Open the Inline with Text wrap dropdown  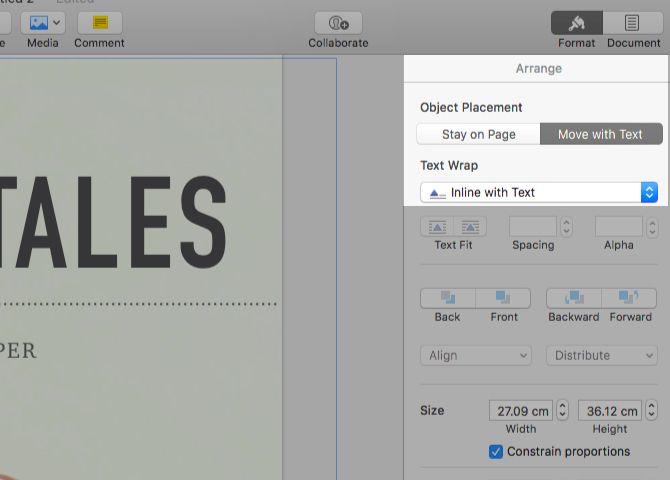[539, 192]
